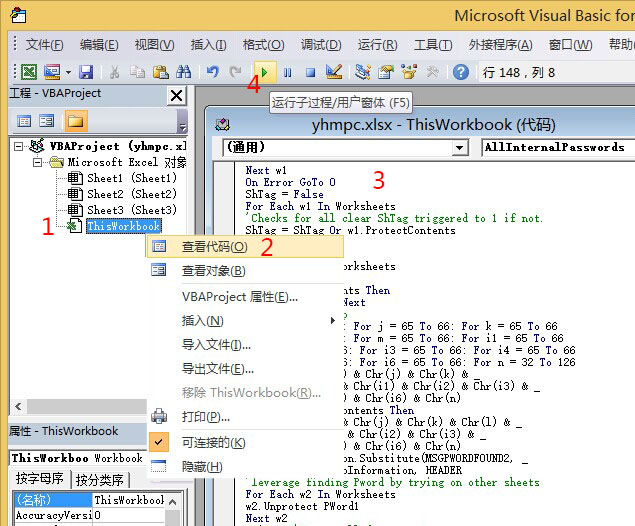This screenshot has height=526, width=635.
Task: Expand the 插入(N) submenu
Action: [x=245, y=321]
